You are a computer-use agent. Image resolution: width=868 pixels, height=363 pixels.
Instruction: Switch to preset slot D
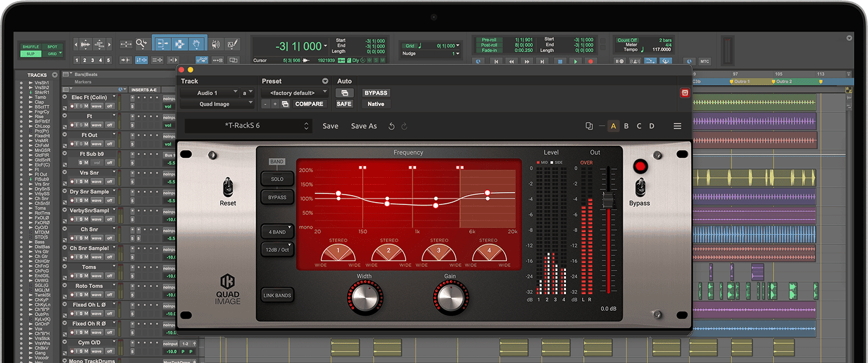[x=652, y=126]
